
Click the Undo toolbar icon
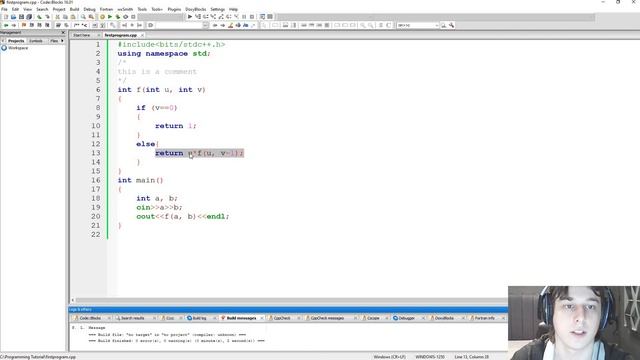[39, 17]
